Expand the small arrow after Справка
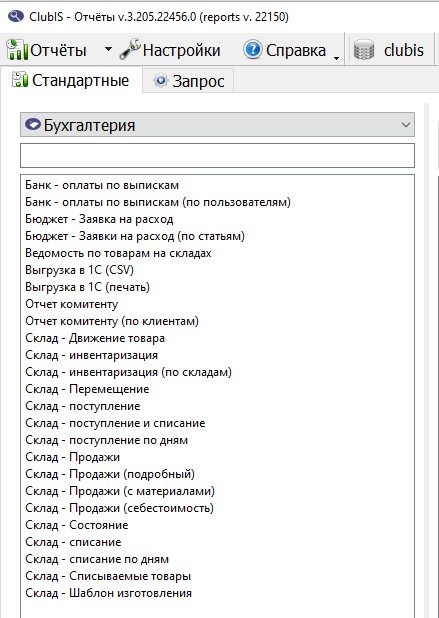This screenshot has width=439, height=618. point(336,58)
